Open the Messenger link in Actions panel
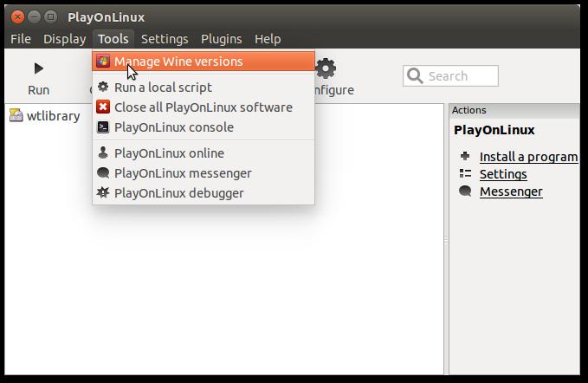Screen dimensions: 588x383 [511, 191]
